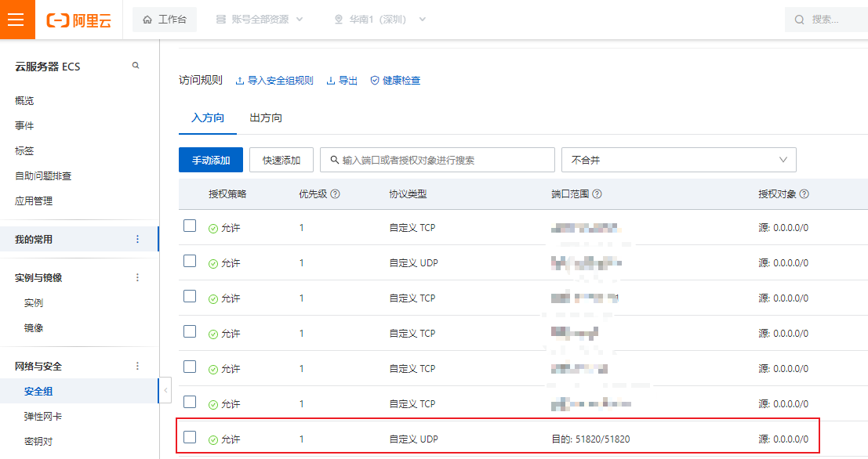Open the orange hamburger navigation menu
Screen dimensions: 868x459
(17, 20)
